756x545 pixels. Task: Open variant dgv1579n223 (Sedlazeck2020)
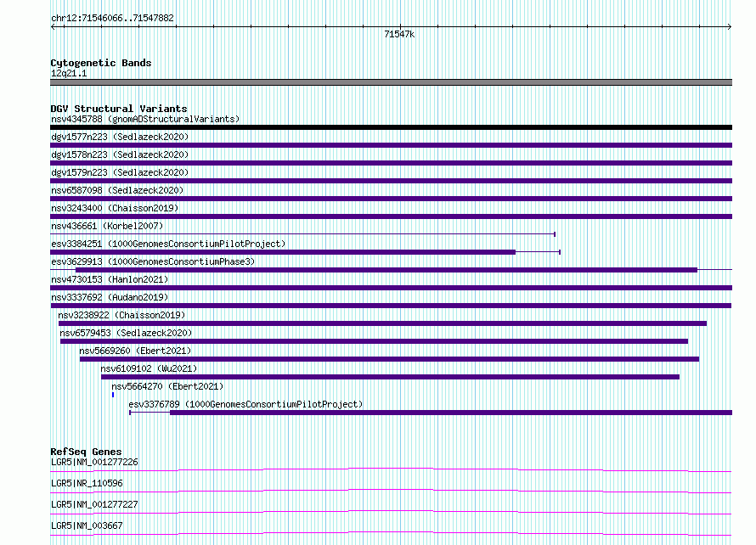coord(120,172)
